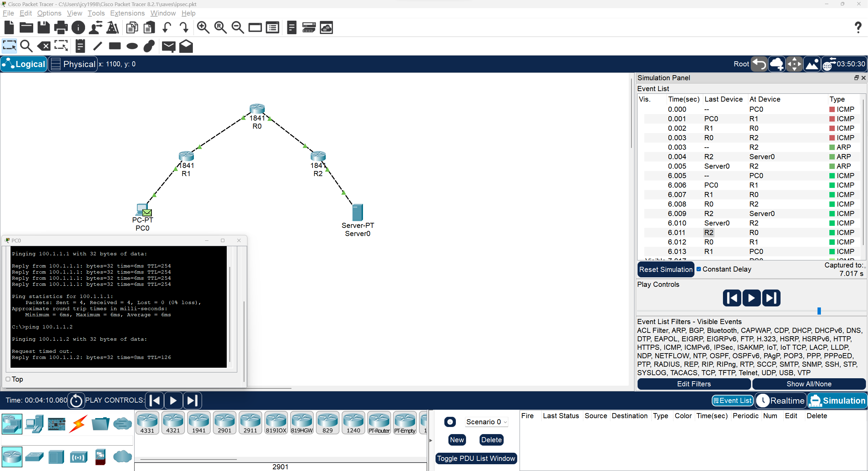Viewport: 868px width, 471px height.
Task: Open file using folder icon
Action: (26, 27)
